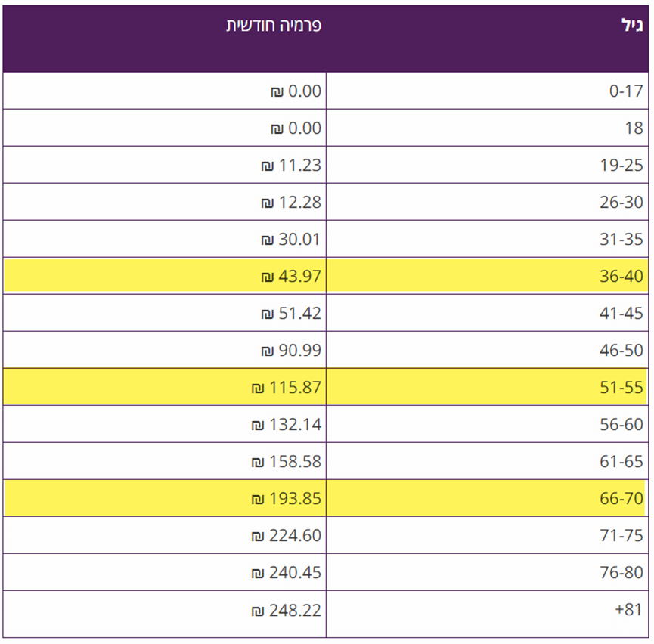Screen dimensions: 654x644
Task: Select the highlighted 51-55 age cell
Action: pos(621,388)
